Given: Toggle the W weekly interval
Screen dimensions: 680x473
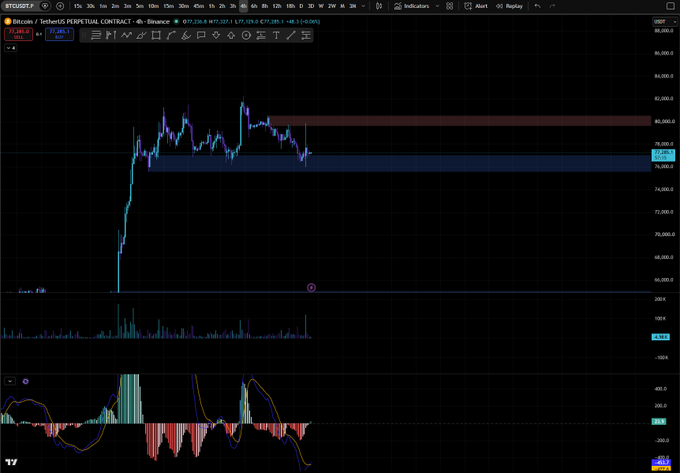Looking at the screenshot, I should 321,6.
